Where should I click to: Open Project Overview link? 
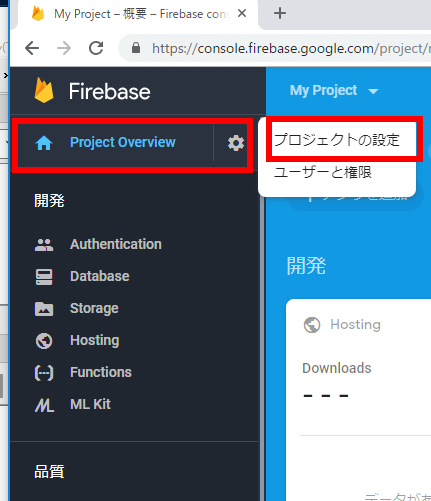[122, 142]
